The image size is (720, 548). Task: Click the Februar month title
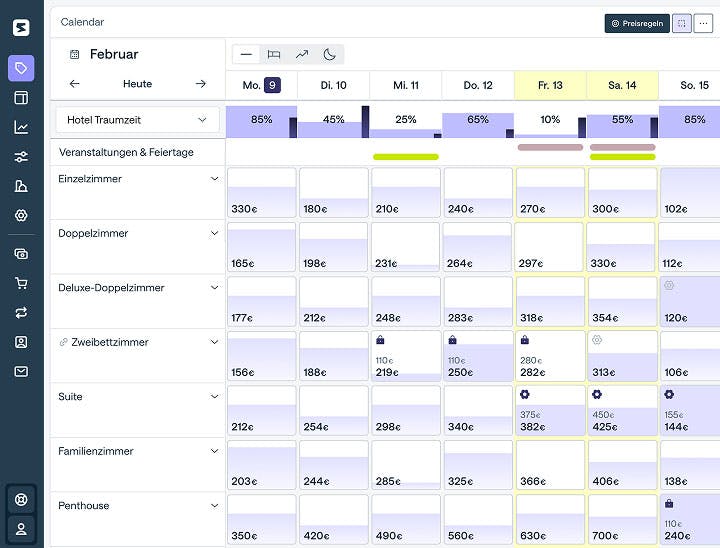pyautogui.click(x=114, y=54)
